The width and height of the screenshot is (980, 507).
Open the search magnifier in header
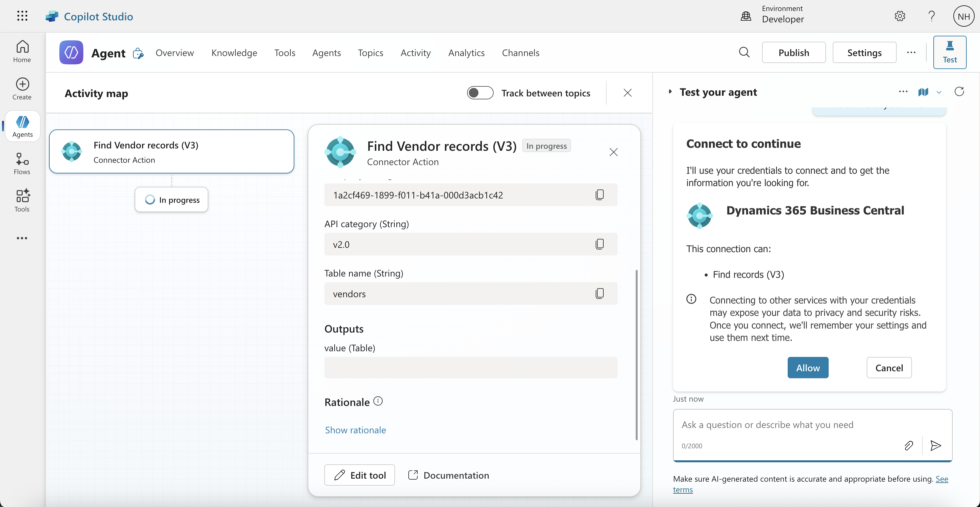coord(744,52)
